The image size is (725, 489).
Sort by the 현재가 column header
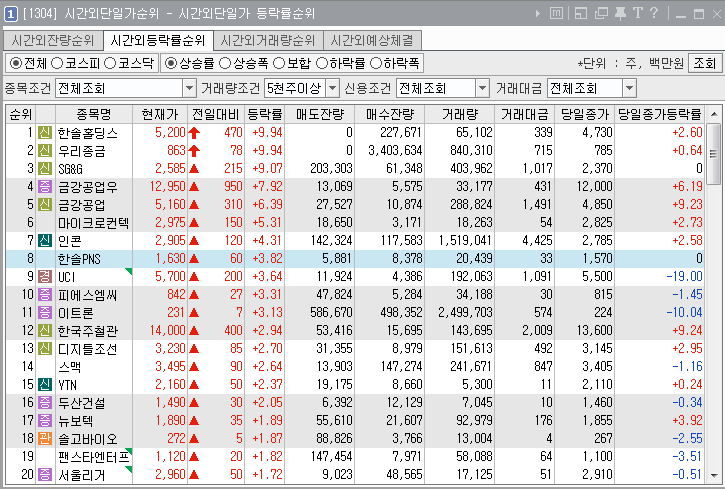click(160, 114)
